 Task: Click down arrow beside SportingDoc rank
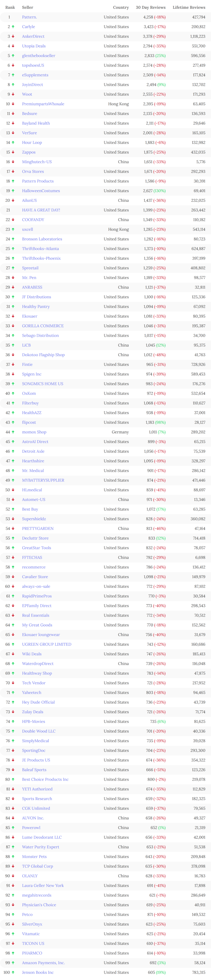pyautogui.click(x=13, y=751)
